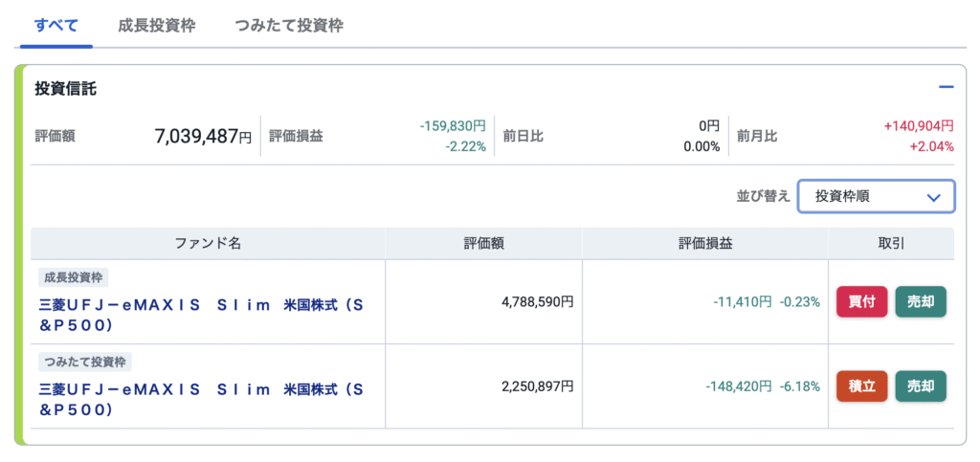Image resolution: width=980 pixels, height=462 pixels.
Task: Click the つみたて投資枠 label badge in second row
Action: coord(85,363)
